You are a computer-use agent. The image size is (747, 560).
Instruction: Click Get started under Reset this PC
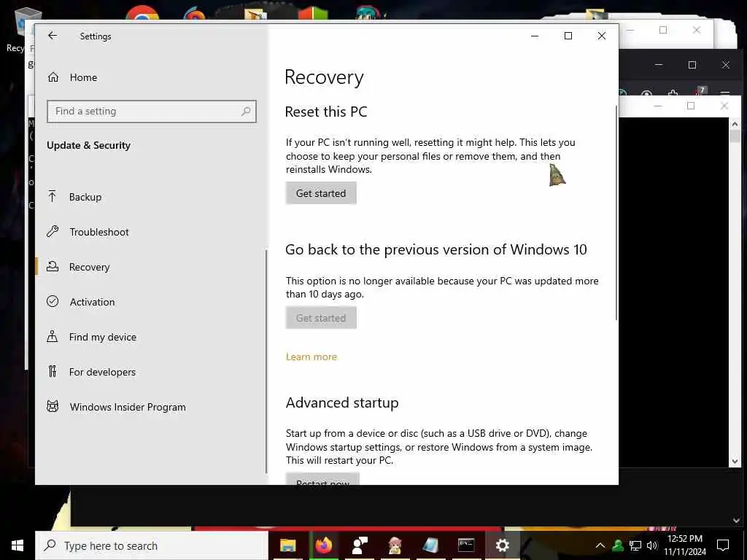pos(321,193)
